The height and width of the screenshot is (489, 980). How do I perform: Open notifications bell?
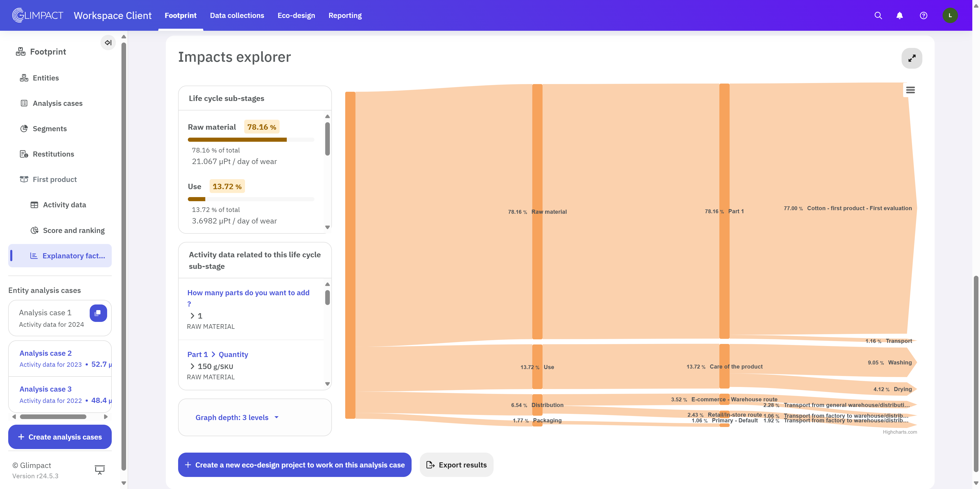[x=899, y=15]
